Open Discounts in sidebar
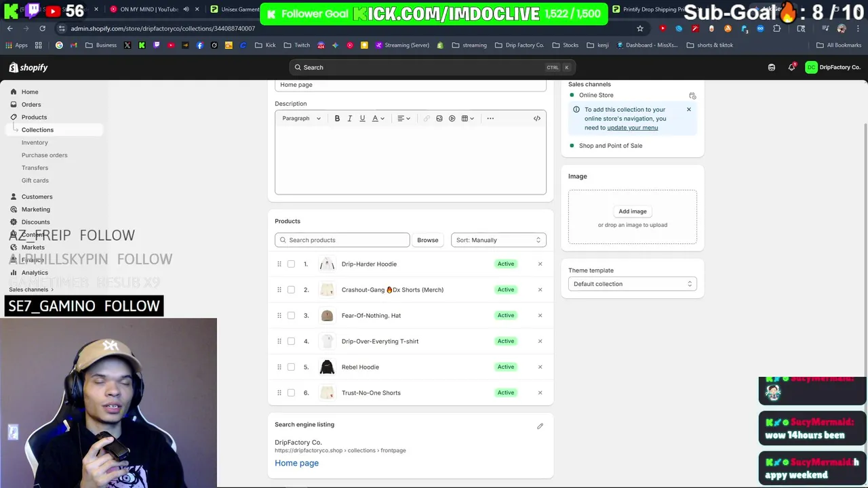868x488 pixels. coord(35,222)
